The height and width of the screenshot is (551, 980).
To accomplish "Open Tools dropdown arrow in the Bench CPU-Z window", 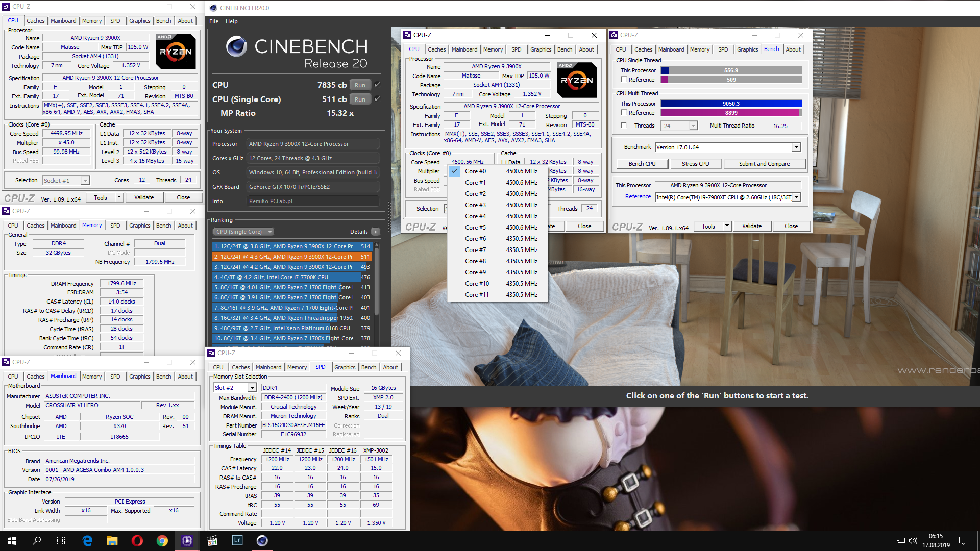I will tap(727, 226).
